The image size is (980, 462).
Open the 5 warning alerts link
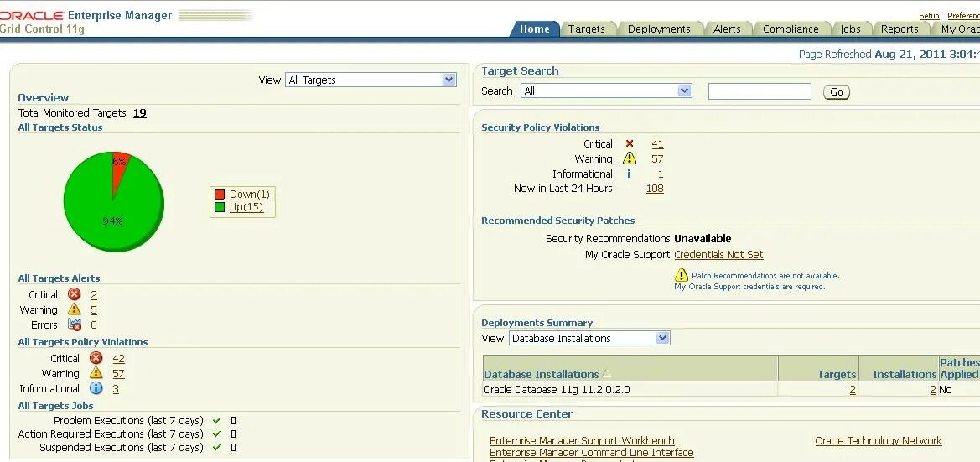(94, 309)
